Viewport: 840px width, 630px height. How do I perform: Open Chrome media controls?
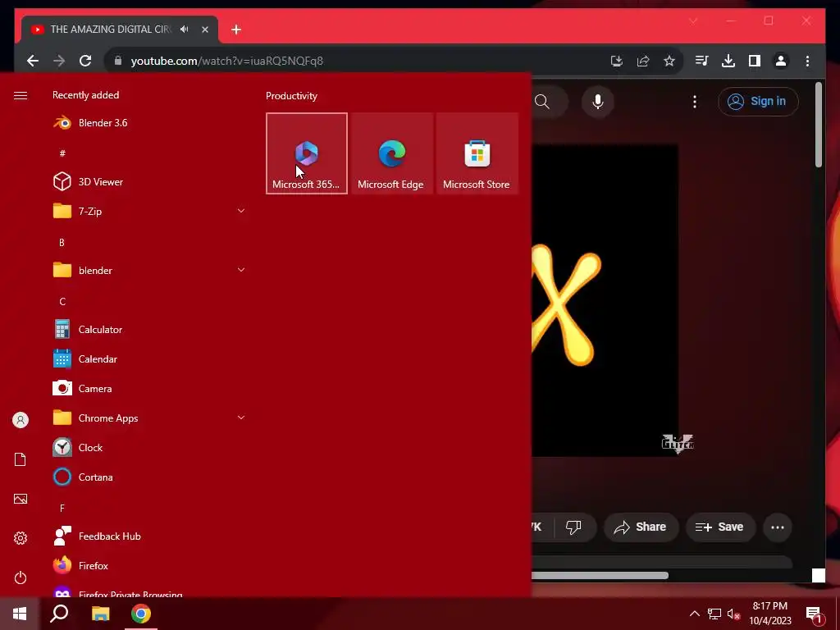702,61
